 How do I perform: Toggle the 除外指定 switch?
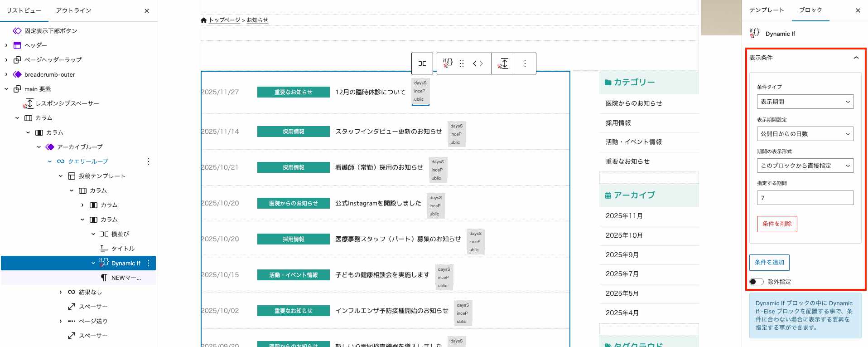tap(756, 282)
